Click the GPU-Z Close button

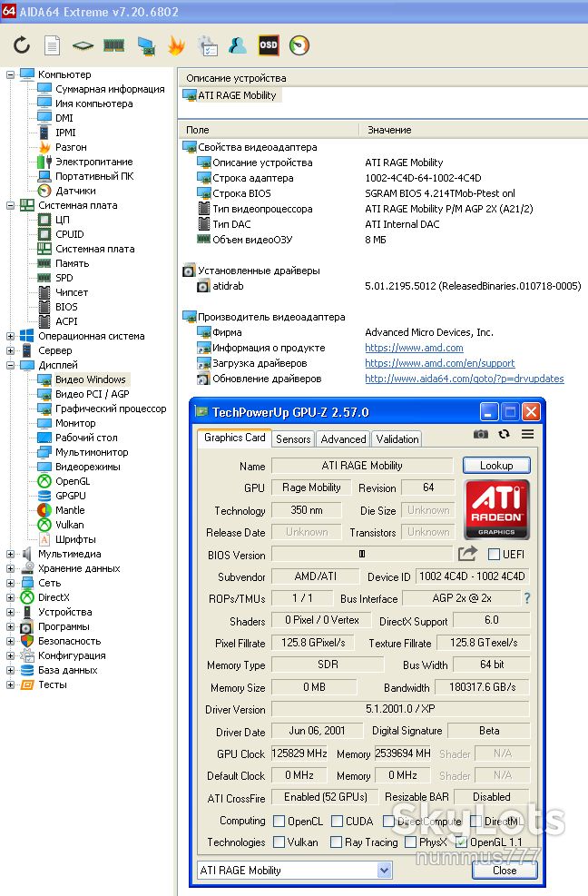tap(505, 871)
